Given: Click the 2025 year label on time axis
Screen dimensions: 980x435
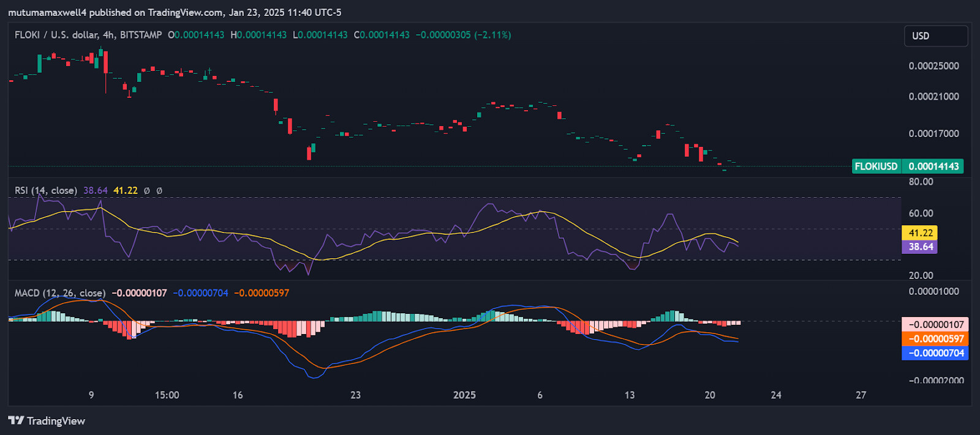Looking at the screenshot, I should pos(464,395).
